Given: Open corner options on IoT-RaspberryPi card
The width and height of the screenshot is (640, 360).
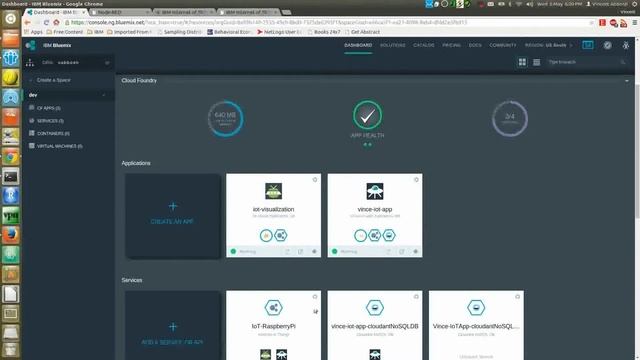Looking at the screenshot, I should pos(315,297).
